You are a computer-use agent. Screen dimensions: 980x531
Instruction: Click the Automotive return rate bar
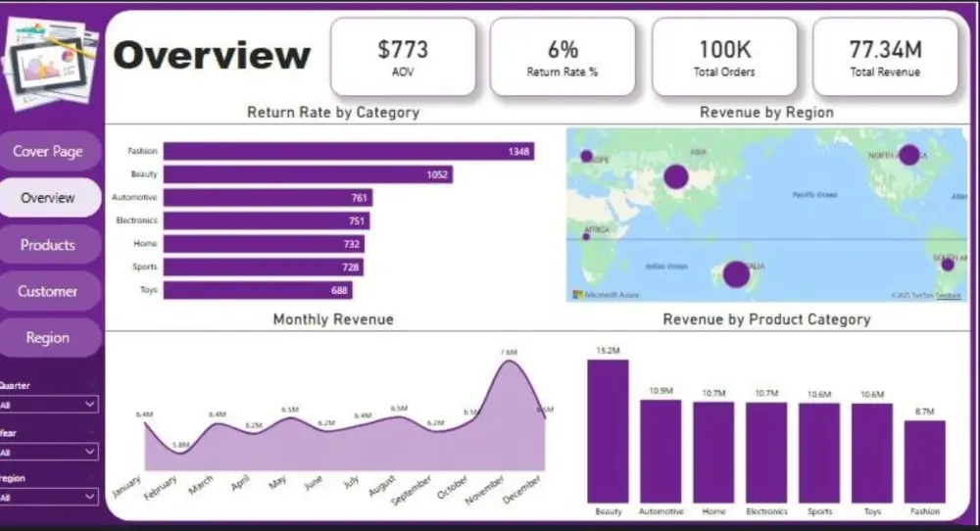coord(269,197)
